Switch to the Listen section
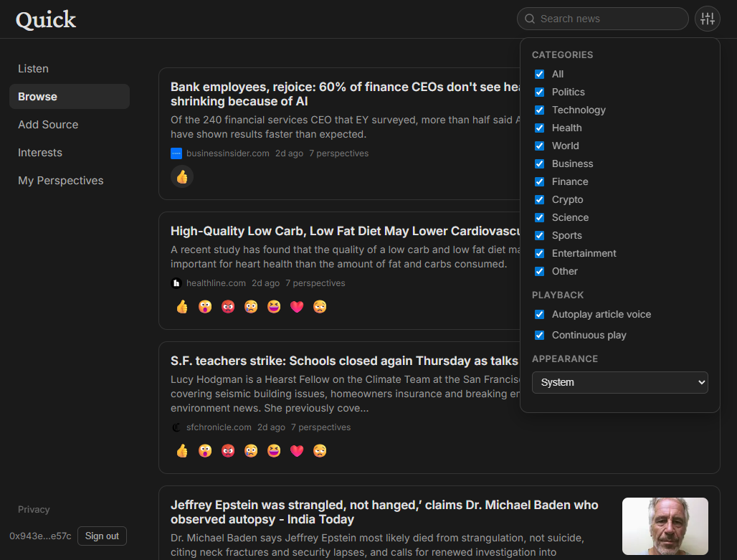The height and width of the screenshot is (560, 737). coord(33,68)
